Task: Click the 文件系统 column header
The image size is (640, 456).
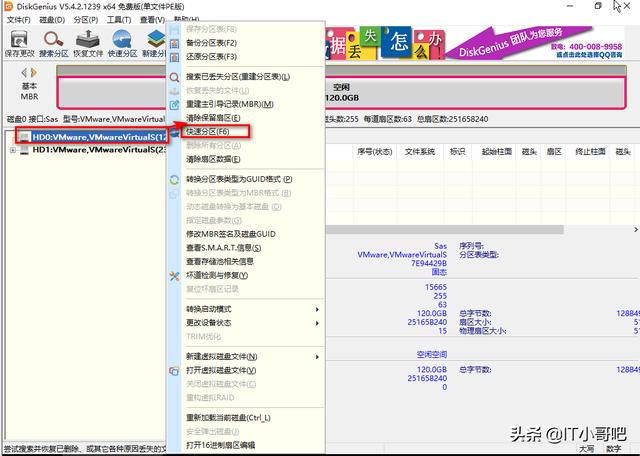Action: click(420, 152)
